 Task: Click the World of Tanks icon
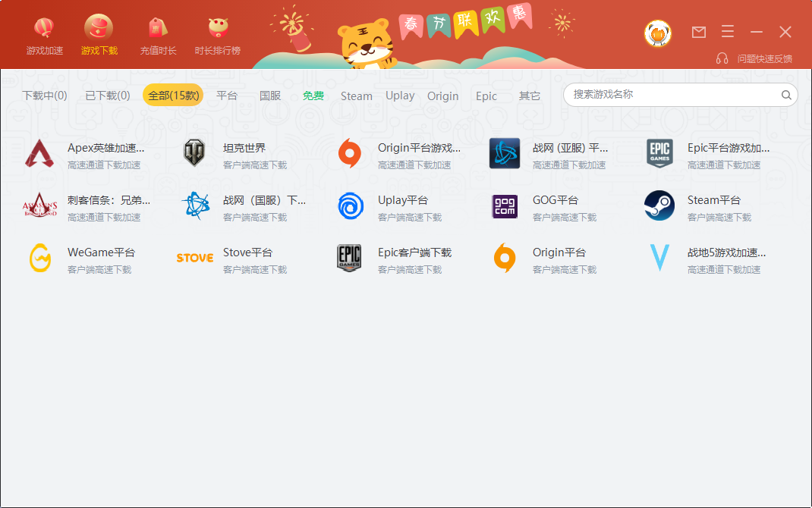click(194, 153)
